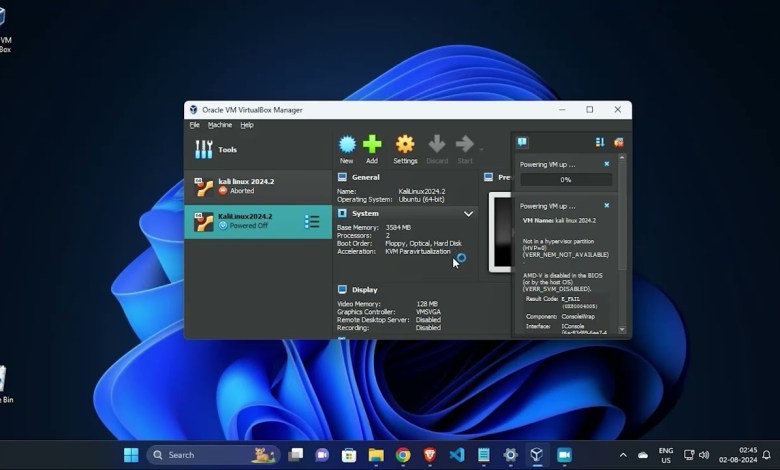The width and height of the screenshot is (780, 470).
Task: Click the delete finished notifications icon
Action: [x=618, y=142]
